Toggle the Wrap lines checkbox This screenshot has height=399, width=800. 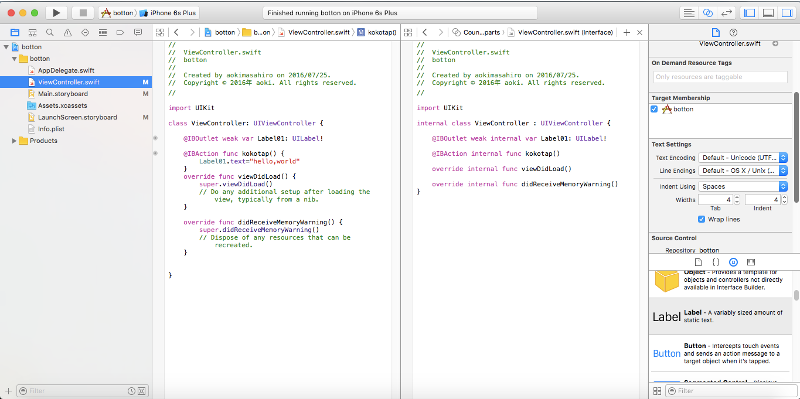click(x=701, y=219)
